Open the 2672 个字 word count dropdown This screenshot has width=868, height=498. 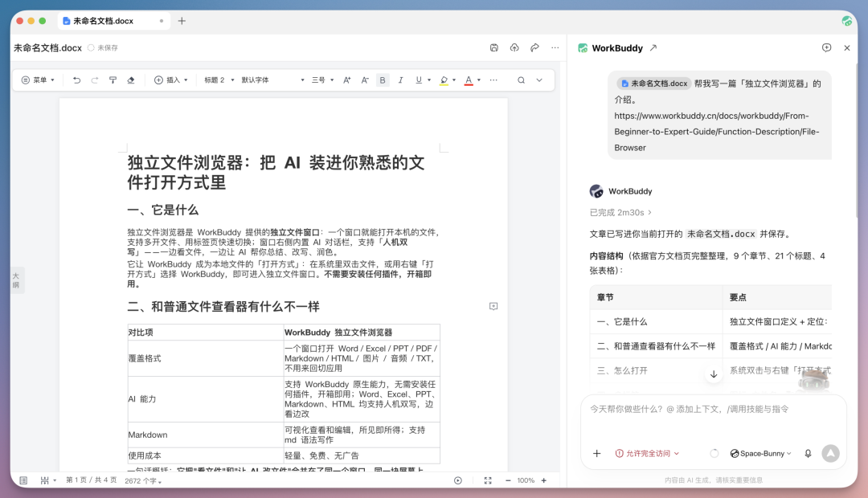(143, 481)
